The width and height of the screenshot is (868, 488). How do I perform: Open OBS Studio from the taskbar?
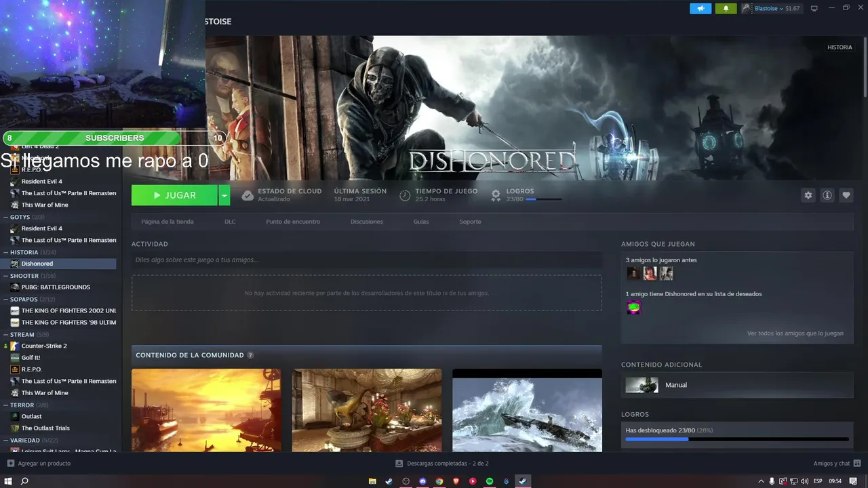(x=406, y=481)
